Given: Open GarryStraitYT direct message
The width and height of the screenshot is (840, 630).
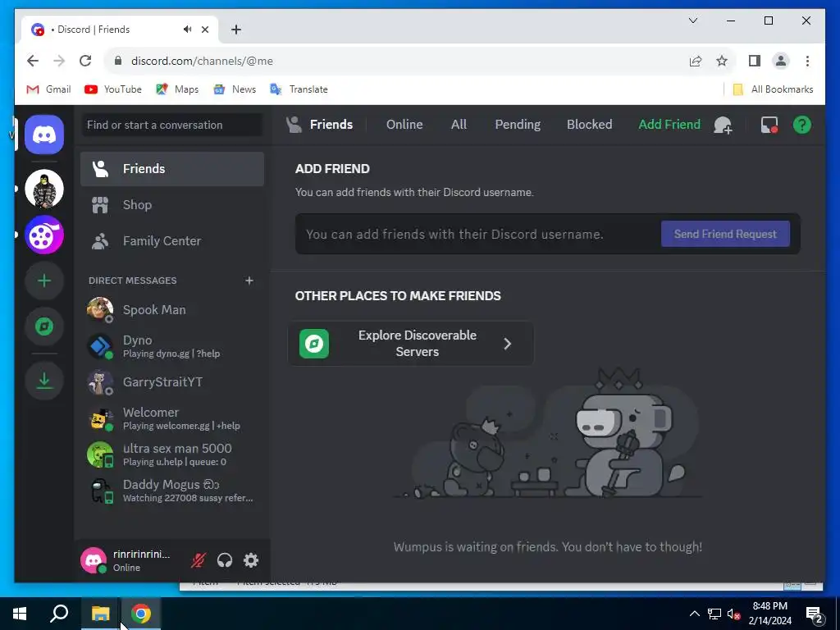Looking at the screenshot, I should [172, 382].
